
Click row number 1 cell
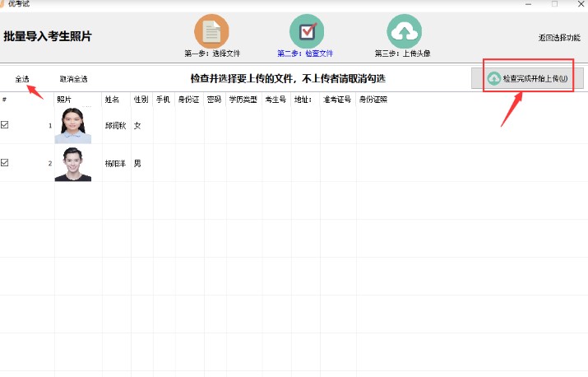click(x=50, y=126)
